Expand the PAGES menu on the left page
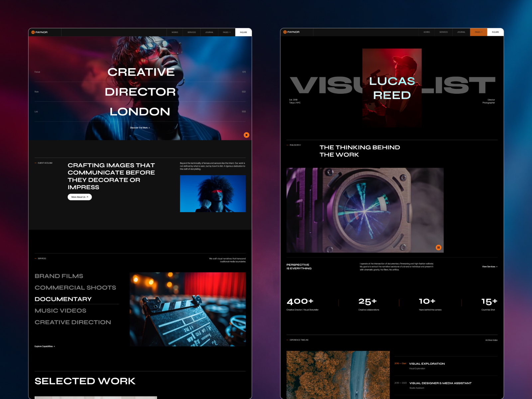The image size is (532, 399). [227, 32]
